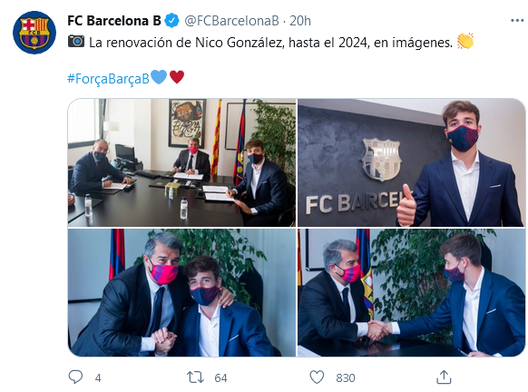Viewport: 528px width, 392px height.
Task: Open the #ForçaBarçaB hashtag link
Action: pos(108,78)
